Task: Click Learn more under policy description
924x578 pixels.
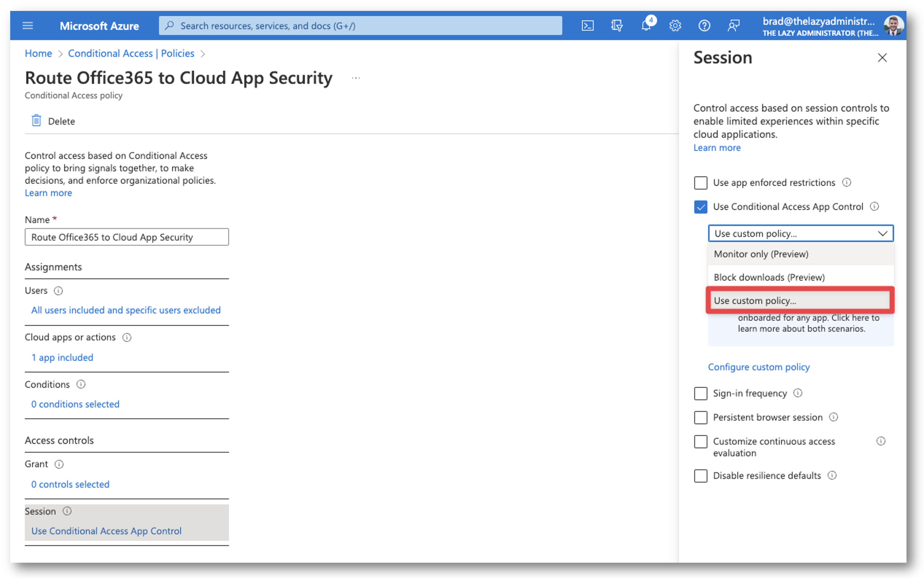Action: pos(48,193)
